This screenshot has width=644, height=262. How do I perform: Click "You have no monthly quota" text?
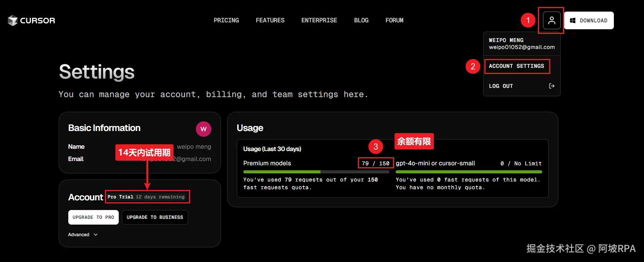click(x=440, y=188)
